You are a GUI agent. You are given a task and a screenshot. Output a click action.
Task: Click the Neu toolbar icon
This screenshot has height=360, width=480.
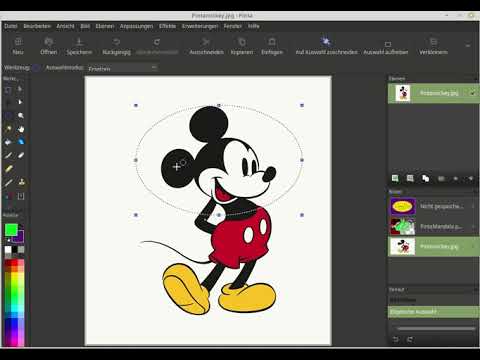point(18,42)
